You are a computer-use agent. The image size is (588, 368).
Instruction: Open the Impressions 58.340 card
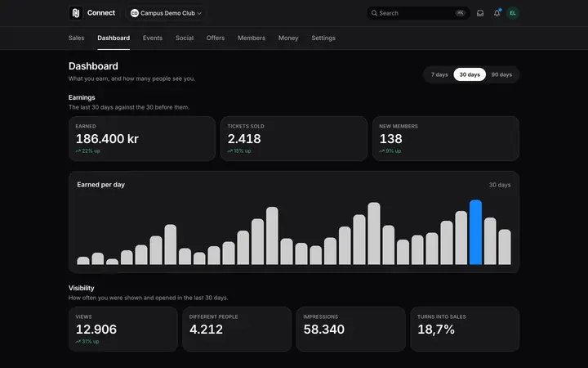pos(350,330)
